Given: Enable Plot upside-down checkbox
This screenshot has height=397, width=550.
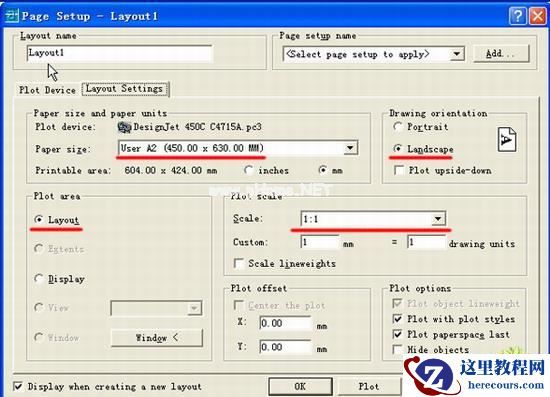Looking at the screenshot, I should pyautogui.click(x=399, y=170).
